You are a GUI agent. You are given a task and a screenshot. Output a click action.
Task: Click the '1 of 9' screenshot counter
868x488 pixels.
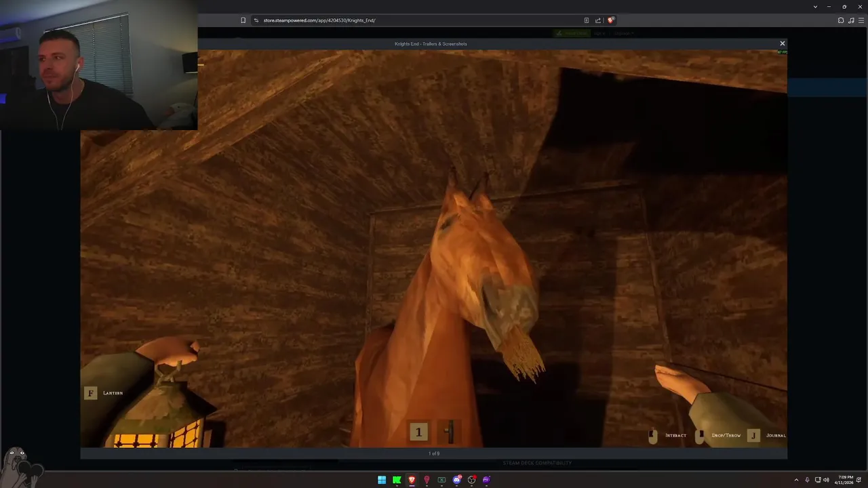point(434,453)
